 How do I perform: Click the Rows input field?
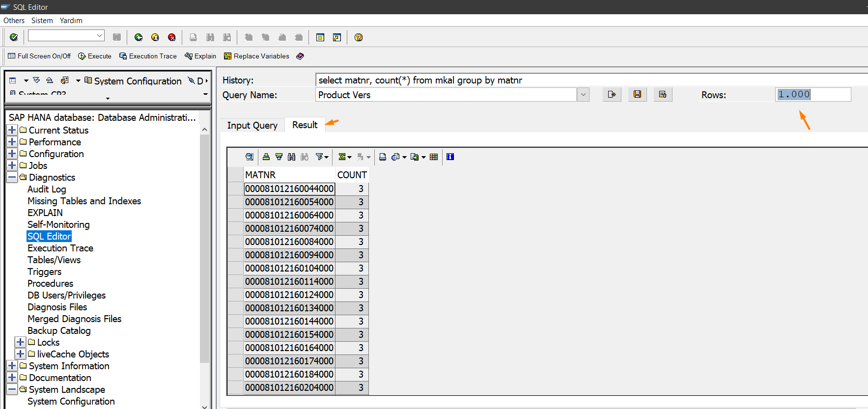click(813, 95)
